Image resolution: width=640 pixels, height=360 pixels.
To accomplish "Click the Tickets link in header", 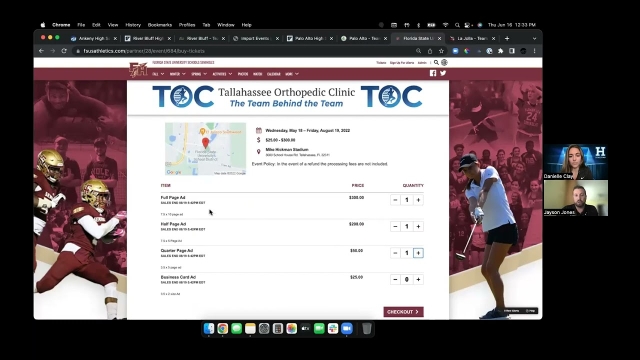I will (x=381, y=63).
